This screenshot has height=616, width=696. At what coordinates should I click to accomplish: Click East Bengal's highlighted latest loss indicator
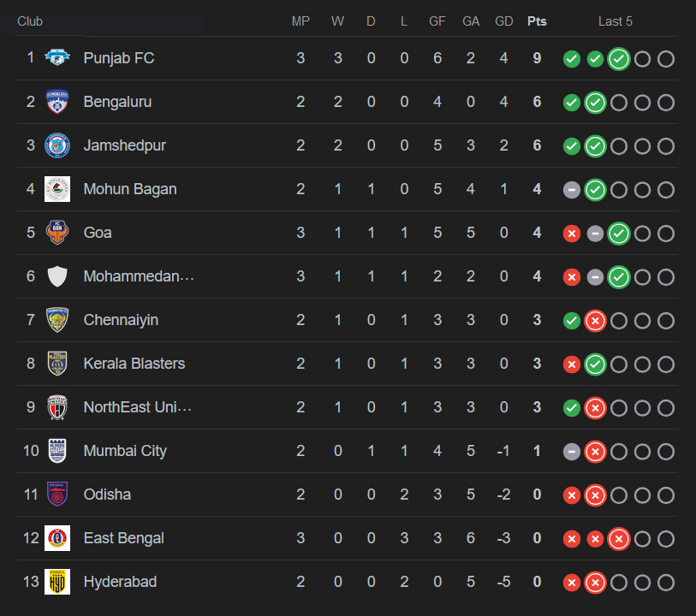pyautogui.click(x=619, y=539)
